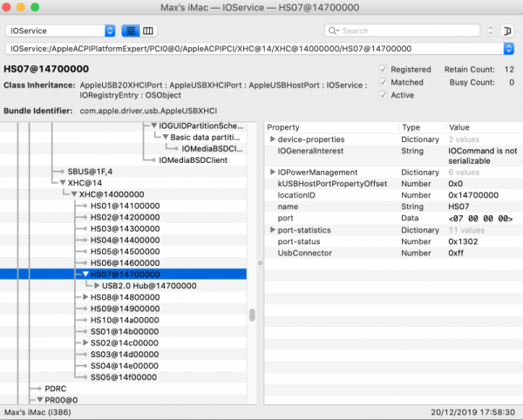Open the IOService plane dropdown
This screenshot has height=420, width=523.
point(60,30)
